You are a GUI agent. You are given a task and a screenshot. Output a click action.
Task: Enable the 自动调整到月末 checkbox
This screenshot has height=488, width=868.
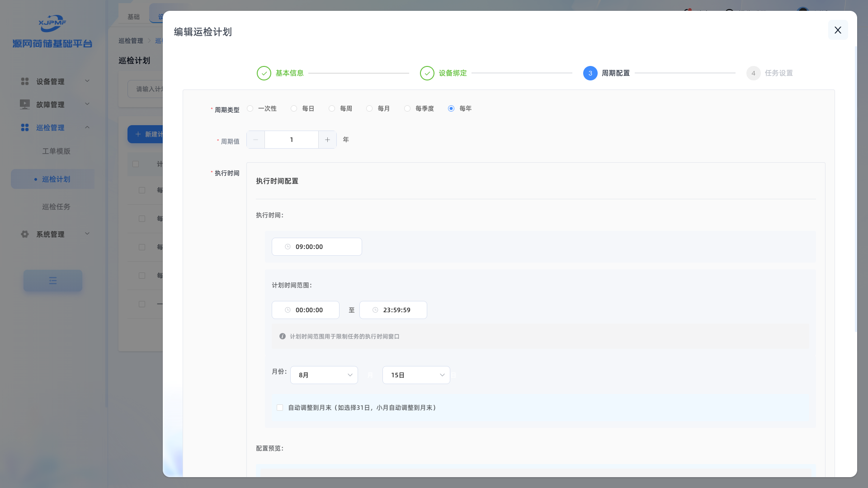(280, 408)
